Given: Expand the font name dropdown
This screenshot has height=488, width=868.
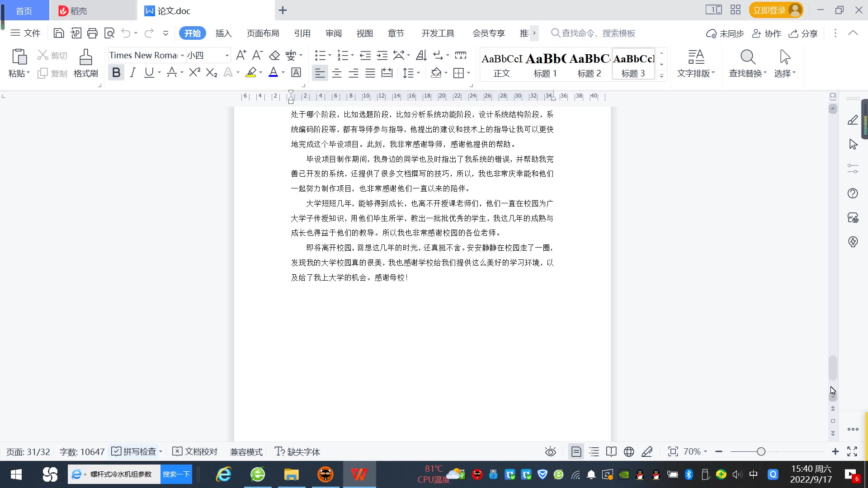Looking at the screenshot, I should click(182, 55).
